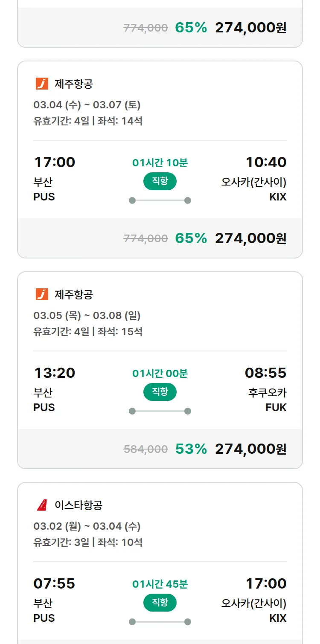The height and width of the screenshot is (644, 320).
Task: Click the 10:40 arrival time at KIX
Action: coord(266,162)
